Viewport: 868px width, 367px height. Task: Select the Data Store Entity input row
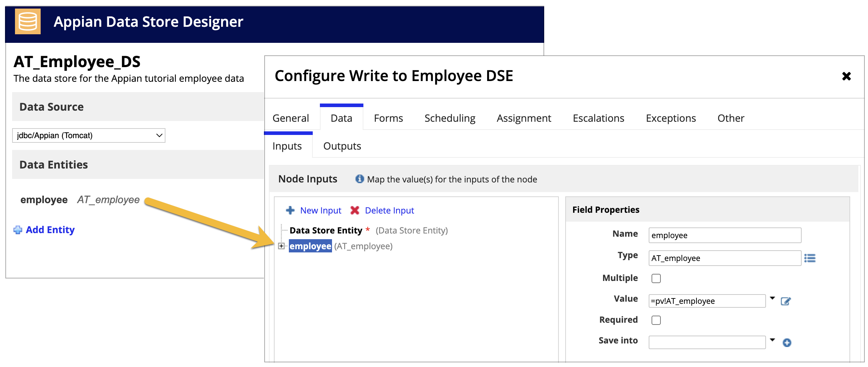(x=369, y=231)
